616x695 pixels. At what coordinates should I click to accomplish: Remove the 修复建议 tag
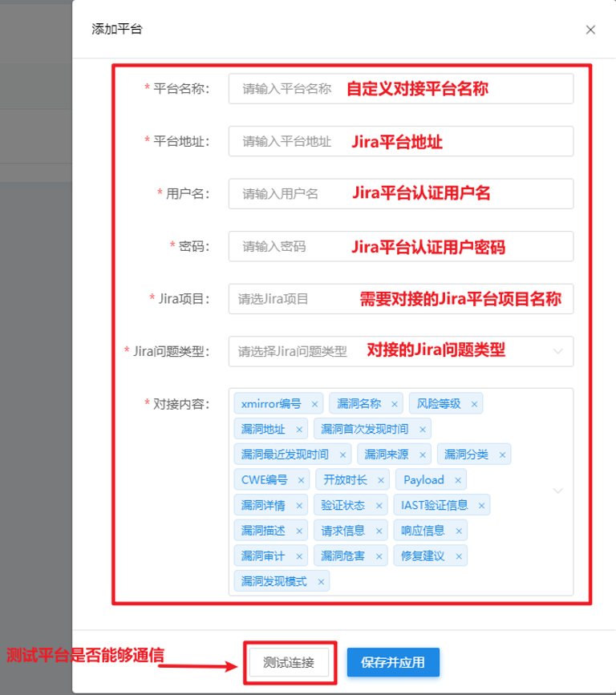click(459, 556)
